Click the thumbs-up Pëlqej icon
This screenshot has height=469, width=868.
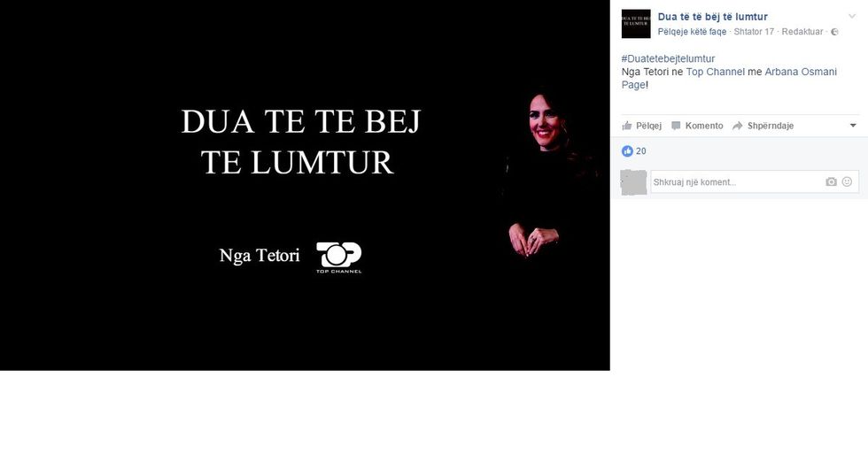627,126
